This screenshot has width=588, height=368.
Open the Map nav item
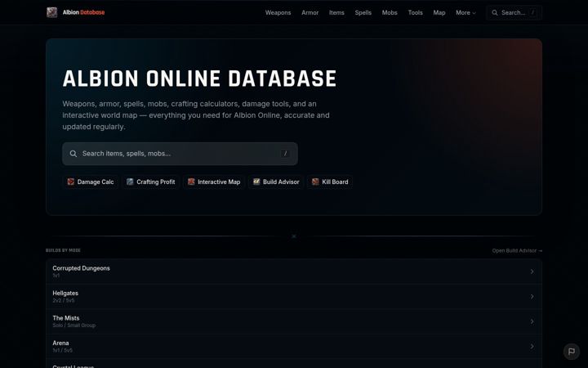coord(439,13)
